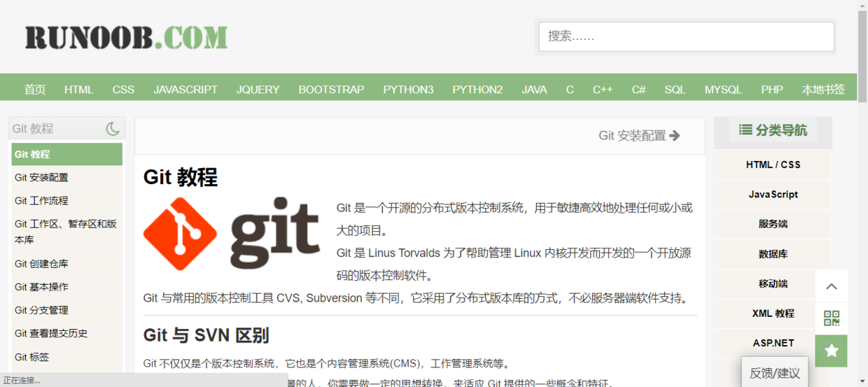Open 数据库 category
The height and width of the screenshot is (387, 868).
[773, 254]
